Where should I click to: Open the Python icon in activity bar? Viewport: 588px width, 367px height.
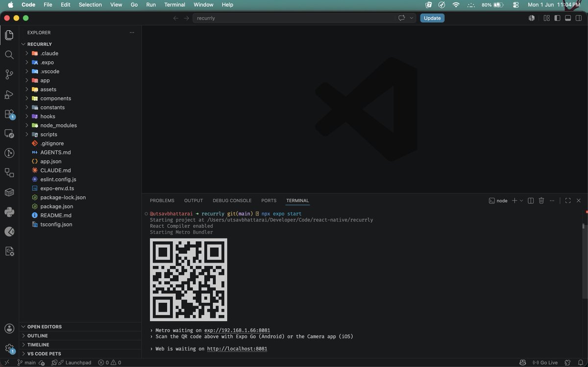pos(9,212)
